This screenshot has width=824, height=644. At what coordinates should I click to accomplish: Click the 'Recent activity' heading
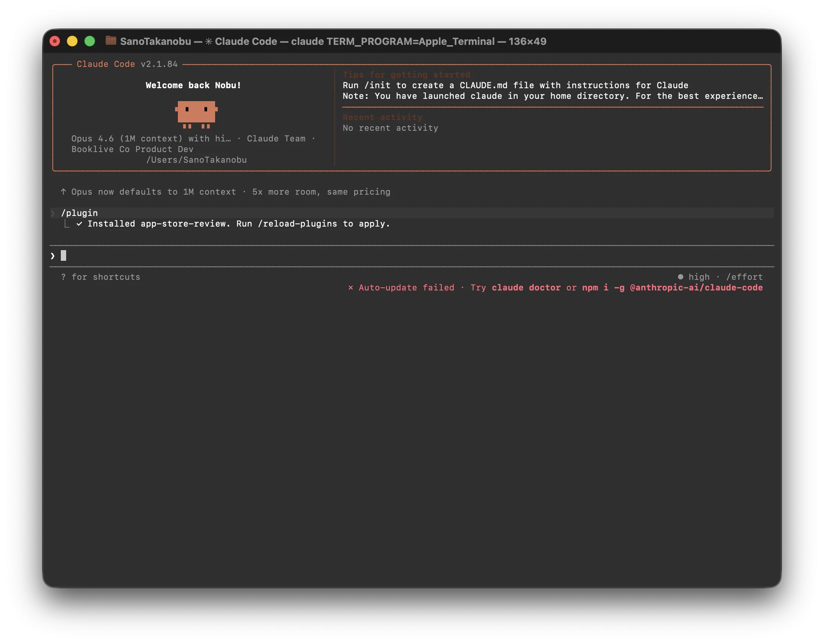(x=382, y=117)
